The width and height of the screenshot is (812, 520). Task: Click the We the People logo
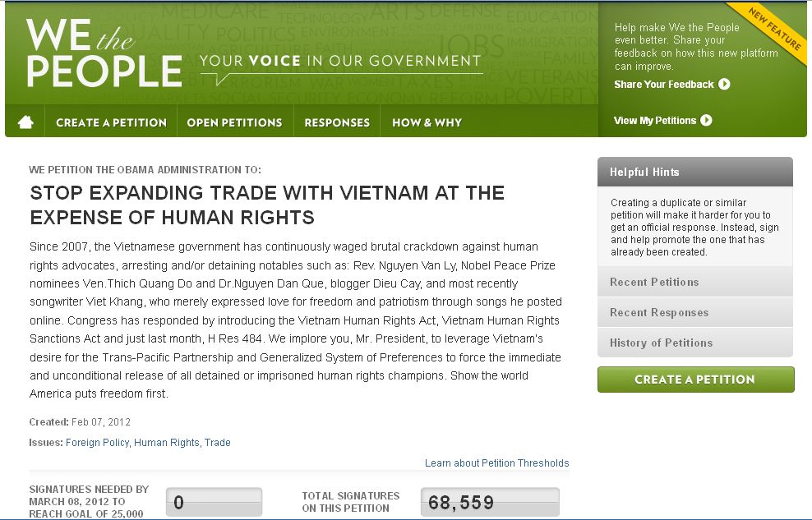(103, 54)
